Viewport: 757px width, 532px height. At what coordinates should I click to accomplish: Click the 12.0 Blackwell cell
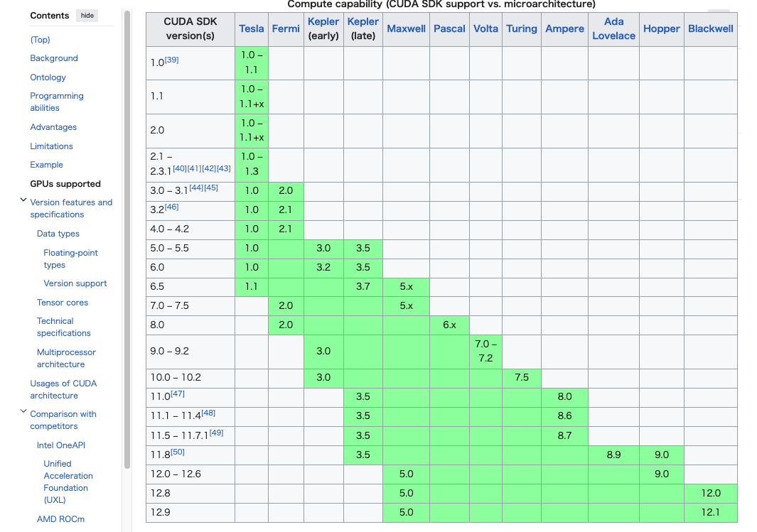(711, 494)
